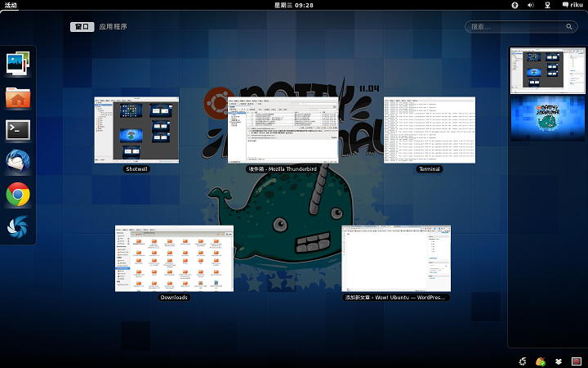
Task: Click the "添加新文章 ‹ Wow! Ubuntu — WordPres..." caption
Action: [x=396, y=298]
